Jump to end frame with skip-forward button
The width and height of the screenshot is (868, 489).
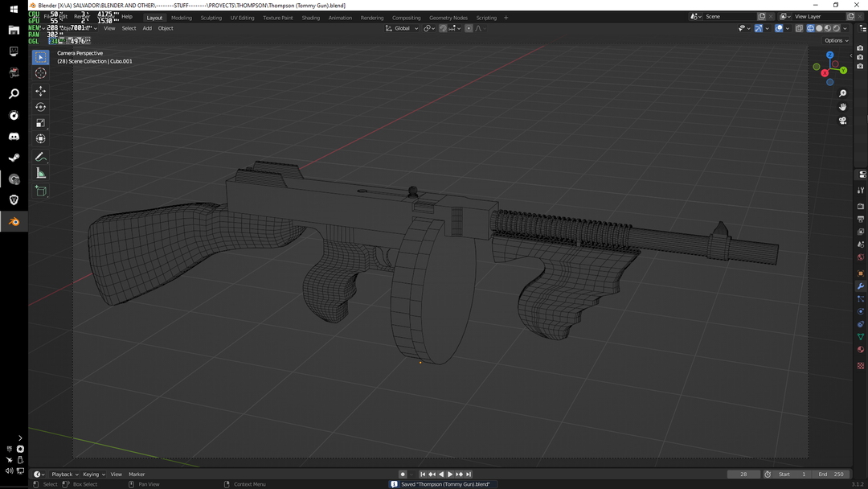click(x=469, y=474)
